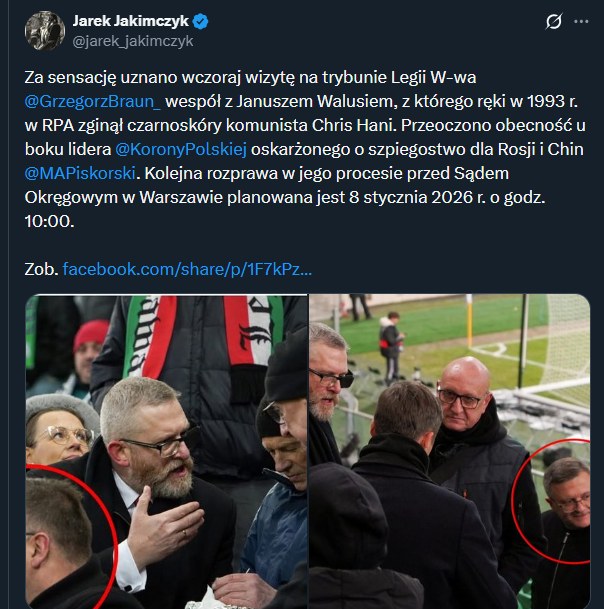604x609 pixels.
Task: Open Jarek Jakimczyk's profile avatar
Action: coord(45,31)
